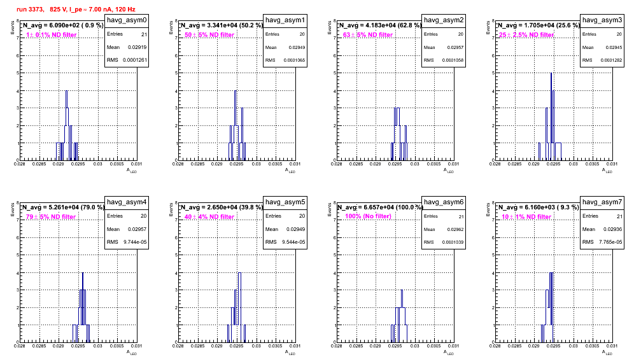Pick the magenta 100% (No filter) label
634x364 pixels.
click(x=369, y=216)
